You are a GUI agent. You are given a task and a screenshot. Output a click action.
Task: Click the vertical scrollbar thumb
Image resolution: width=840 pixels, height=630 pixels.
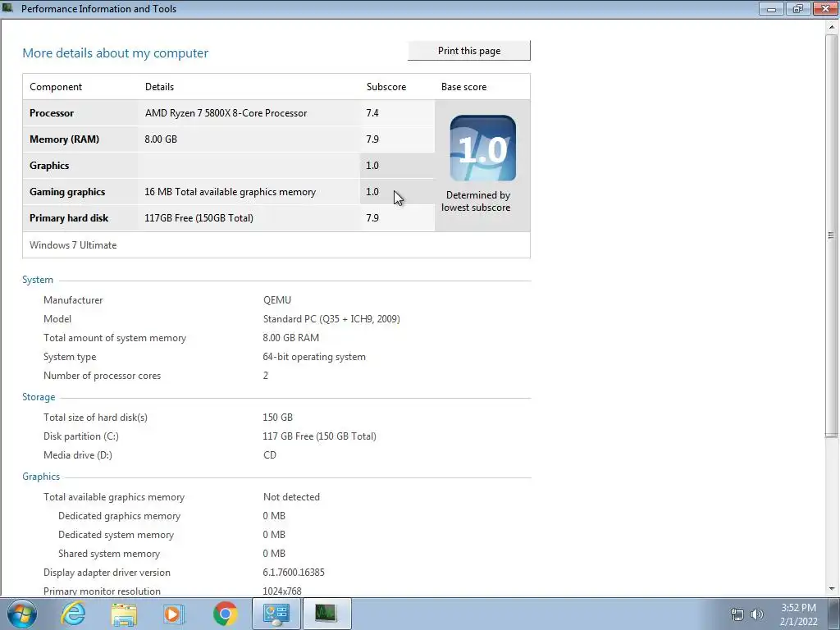point(831,235)
